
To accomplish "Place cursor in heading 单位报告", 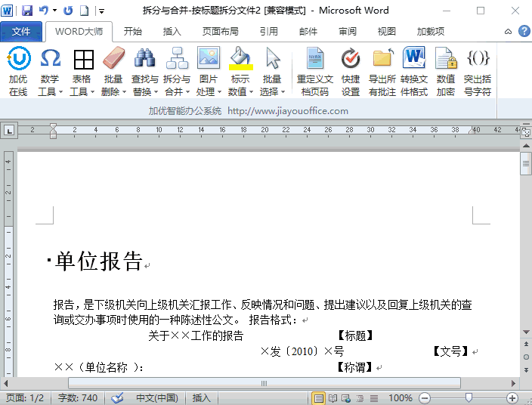I will pyautogui.click(x=99, y=261).
